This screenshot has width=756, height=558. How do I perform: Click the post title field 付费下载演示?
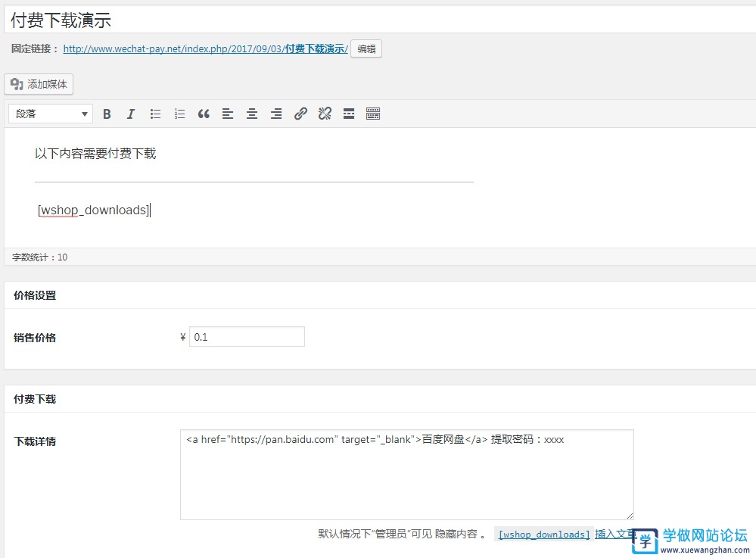[378, 20]
